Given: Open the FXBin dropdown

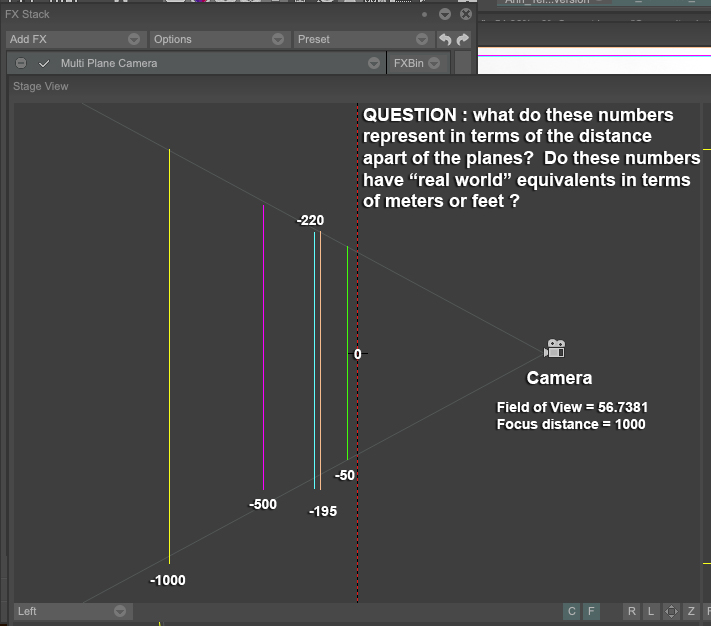Looking at the screenshot, I should (418, 63).
